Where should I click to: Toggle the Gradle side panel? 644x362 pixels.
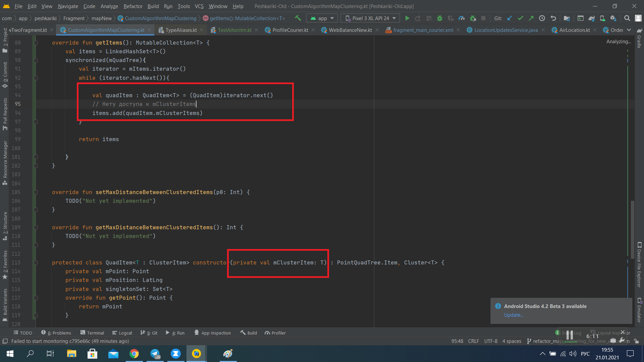click(639, 39)
